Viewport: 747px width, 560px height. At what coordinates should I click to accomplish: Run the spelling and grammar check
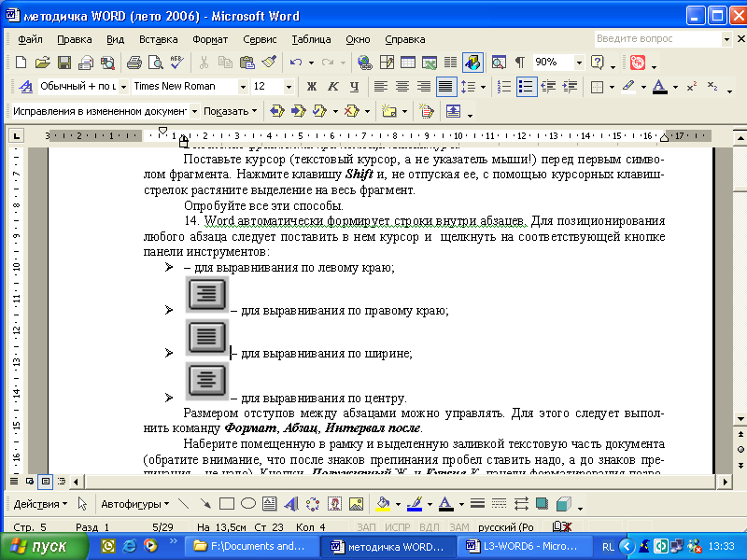point(176,63)
